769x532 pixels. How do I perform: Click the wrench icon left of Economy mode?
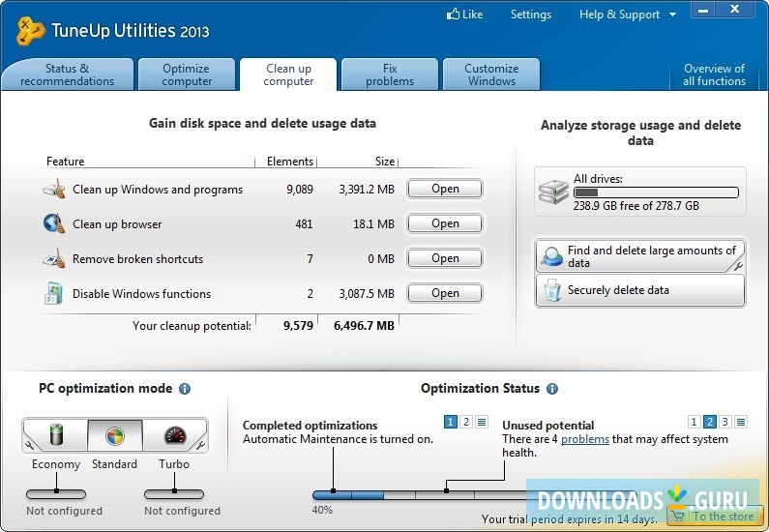click(x=29, y=445)
